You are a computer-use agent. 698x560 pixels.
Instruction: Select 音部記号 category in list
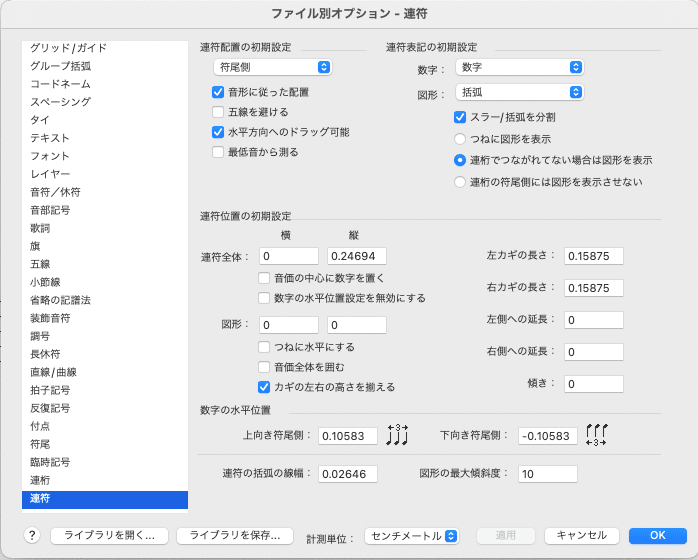(105, 210)
